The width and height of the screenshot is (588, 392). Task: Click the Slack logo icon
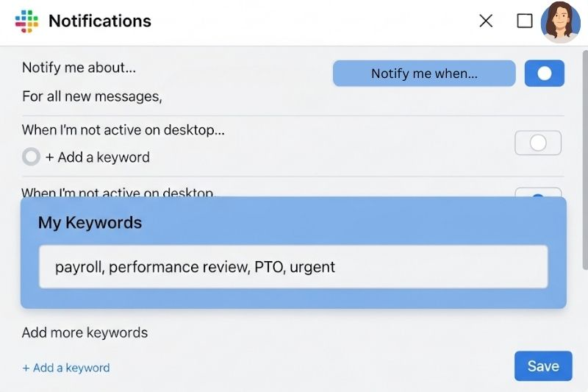coord(26,21)
